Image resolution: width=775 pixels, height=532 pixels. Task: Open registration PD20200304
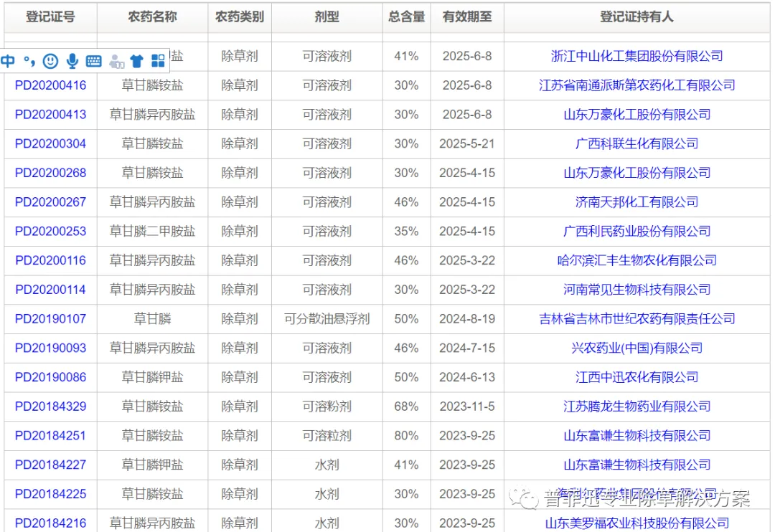click(50, 143)
